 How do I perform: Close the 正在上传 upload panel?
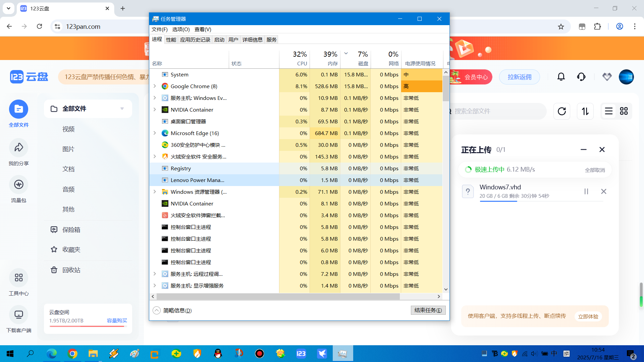pos(602,149)
